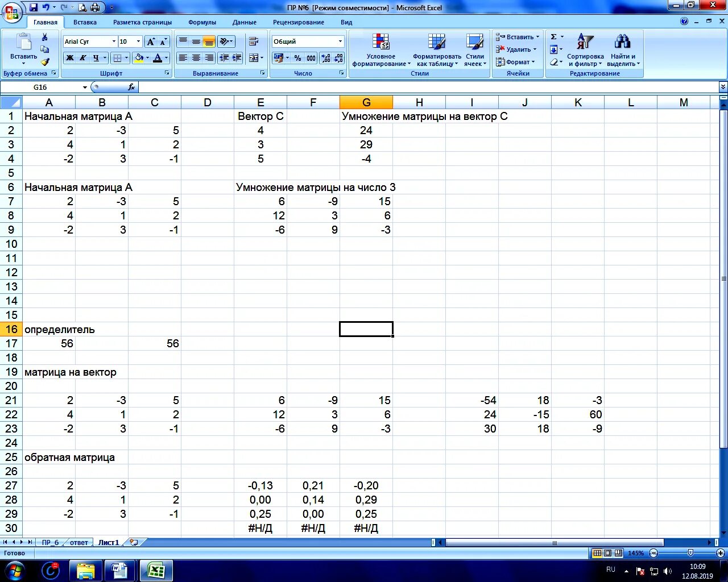Click the text orientation icon
Image resolution: width=728 pixels, height=582 pixels.
pyautogui.click(x=225, y=41)
